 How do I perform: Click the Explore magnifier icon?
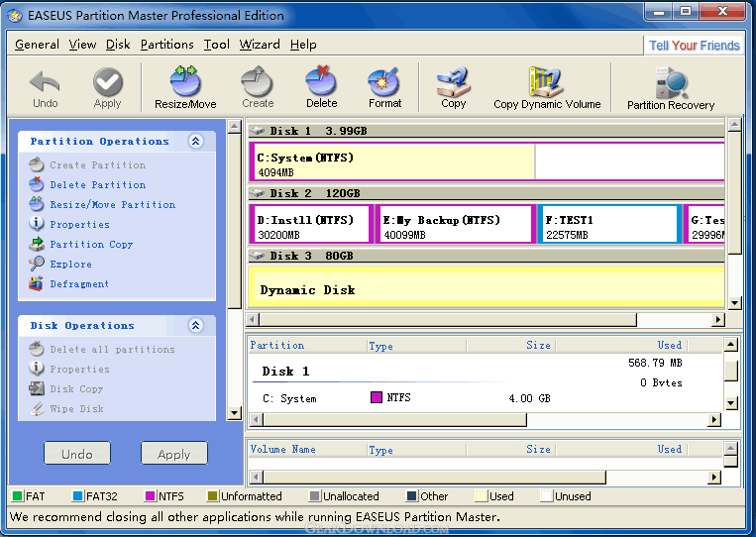tap(36, 264)
